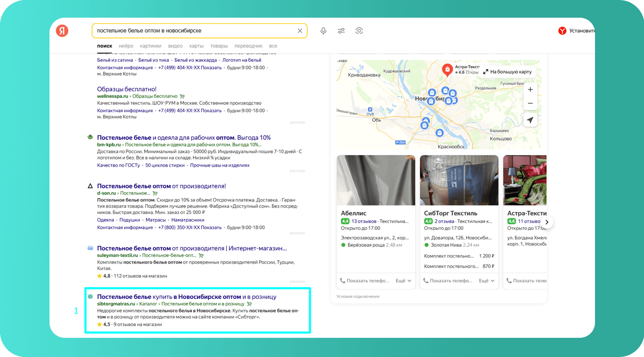Expand Ещё menu on Абеллис card
Viewport: 644px width, 357px height.
tap(403, 281)
